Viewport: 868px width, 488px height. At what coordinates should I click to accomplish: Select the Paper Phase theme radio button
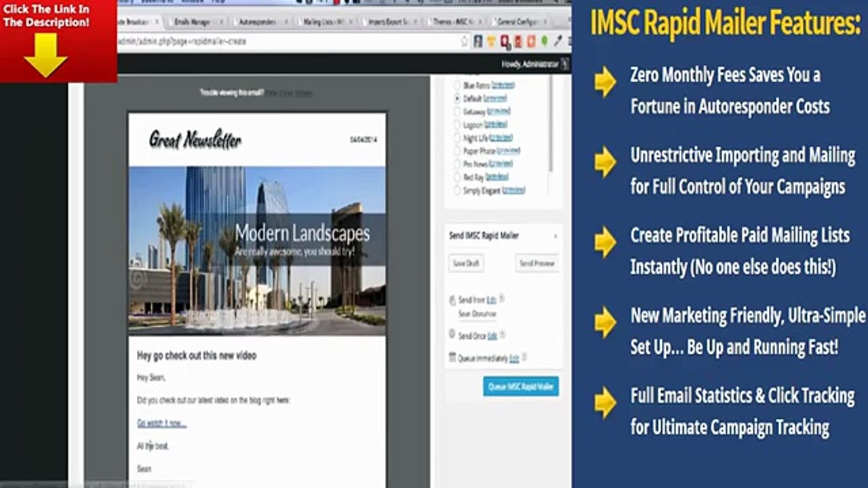[x=458, y=150]
